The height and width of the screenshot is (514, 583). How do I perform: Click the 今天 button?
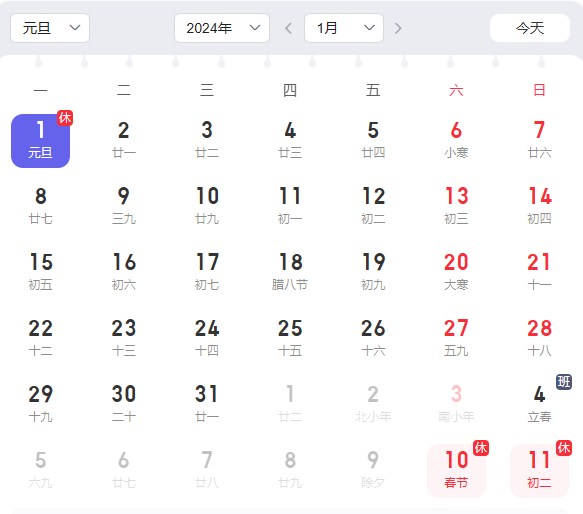tap(530, 28)
